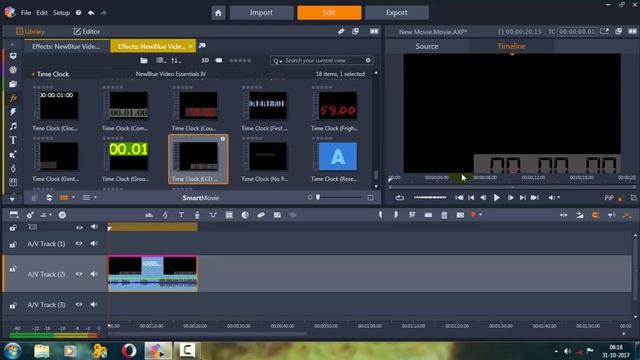The width and height of the screenshot is (640, 360).
Task: Toggle loop playback
Action: pos(400,198)
